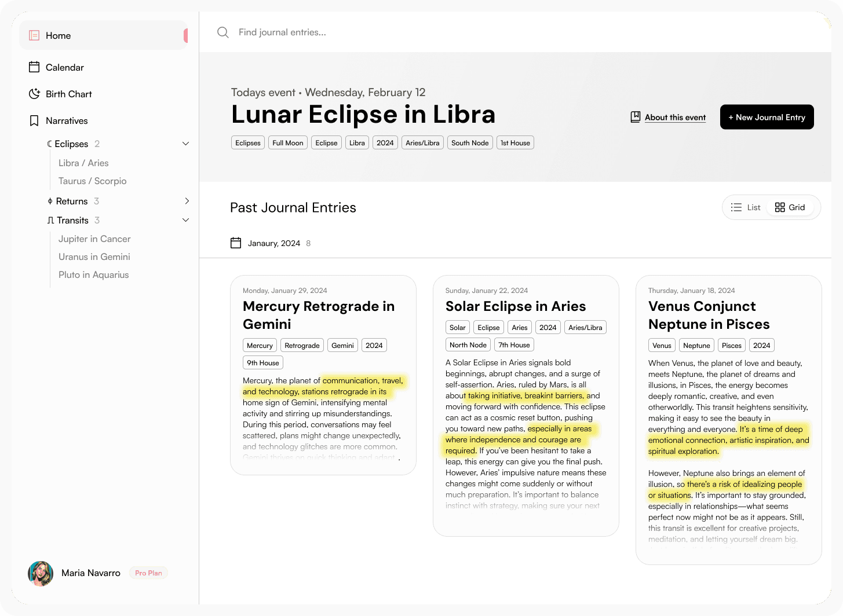Click the Venus tag on third entry
The width and height of the screenshot is (843, 616).
click(x=662, y=346)
